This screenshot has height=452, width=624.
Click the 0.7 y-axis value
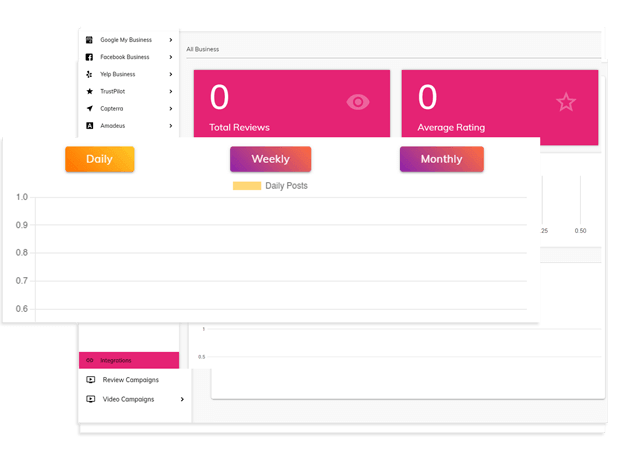pyautogui.click(x=22, y=281)
